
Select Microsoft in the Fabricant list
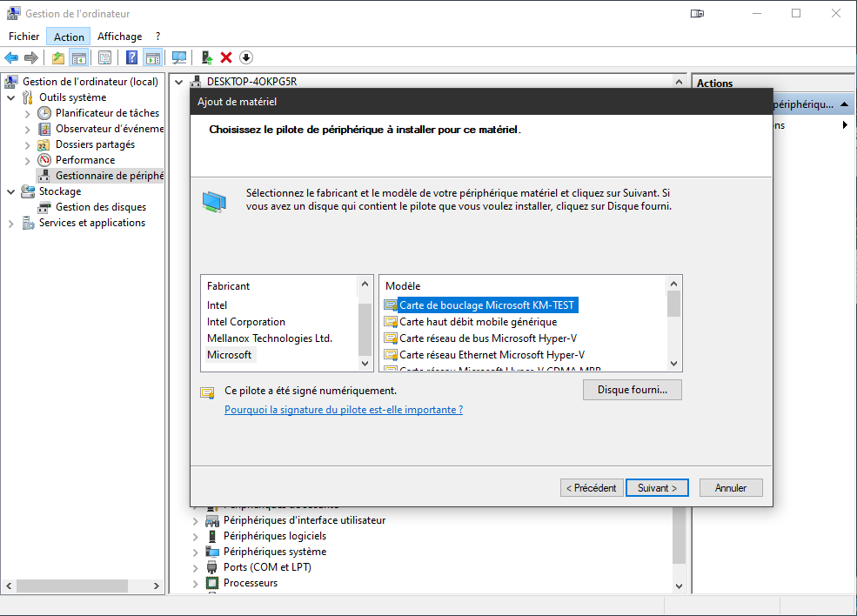(230, 355)
